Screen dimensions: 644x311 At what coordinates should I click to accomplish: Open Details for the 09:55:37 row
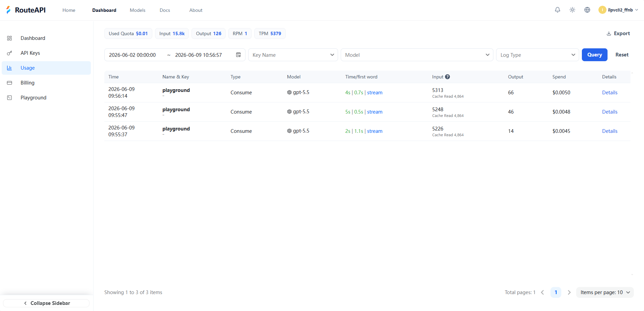(610, 131)
